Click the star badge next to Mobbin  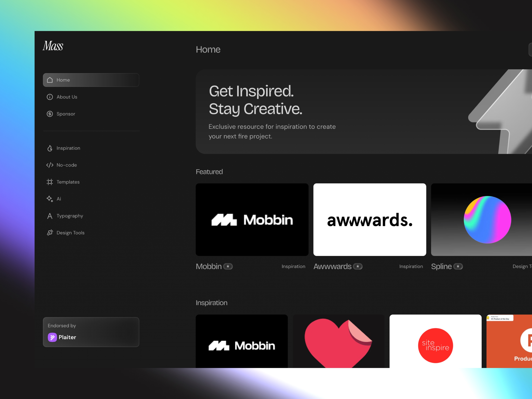point(228,267)
